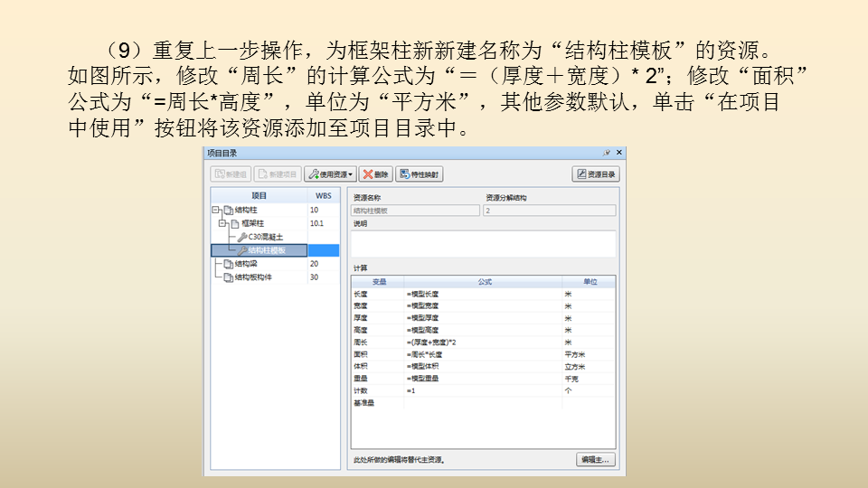Screen dimensions: 868x488
Task: Click WBS cell with value 10.1
Action: [x=324, y=223]
